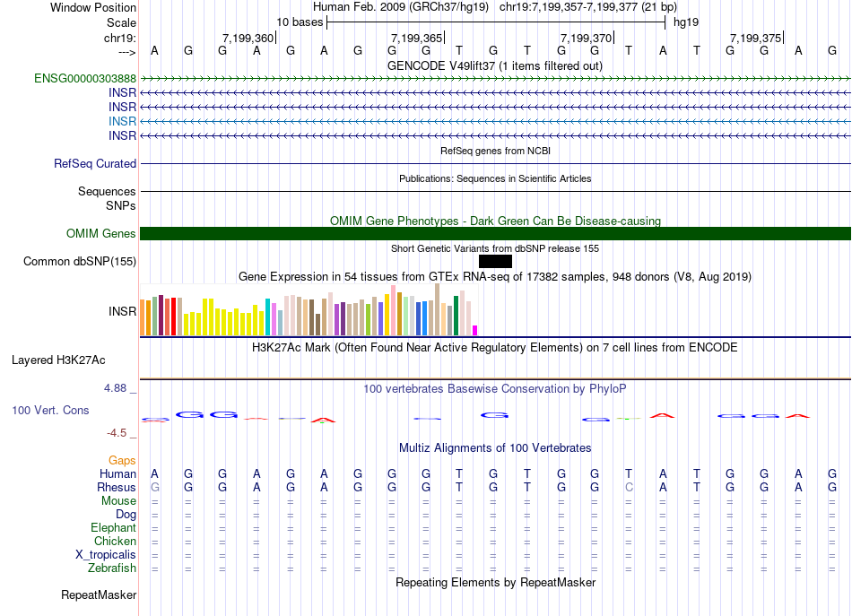Click the black dbSNP variant block
852x616 pixels.
[495, 261]
